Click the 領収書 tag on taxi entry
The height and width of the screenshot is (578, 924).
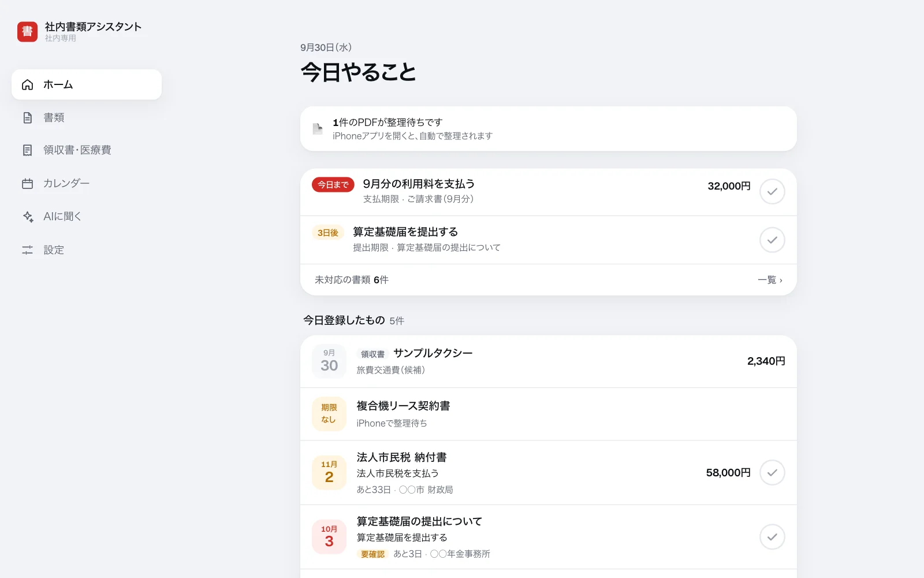372,354
